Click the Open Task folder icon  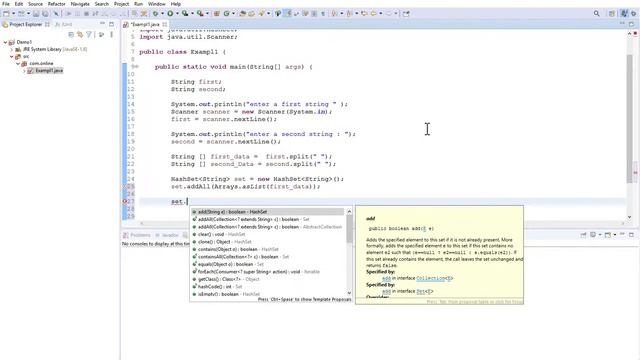coord(251,13)
